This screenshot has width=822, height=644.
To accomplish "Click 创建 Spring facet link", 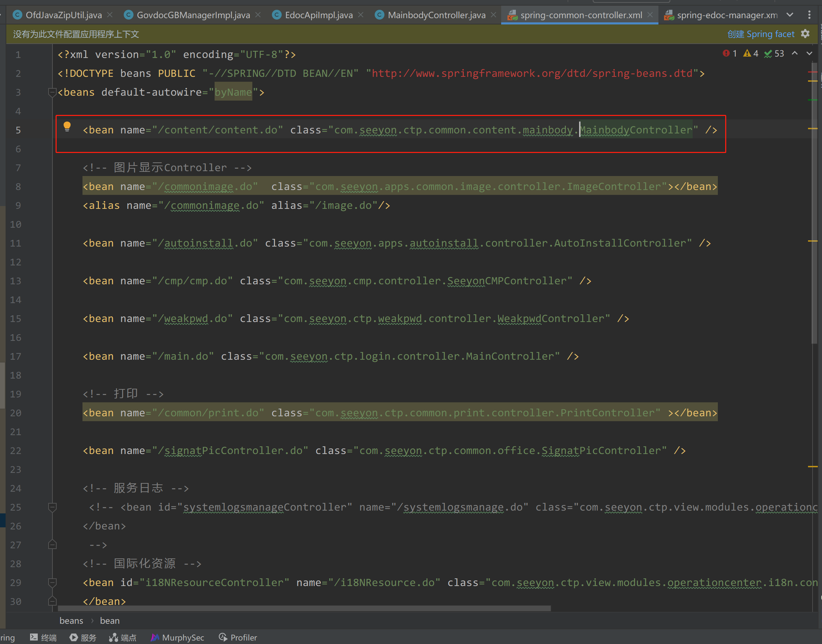I will (760, 34).
